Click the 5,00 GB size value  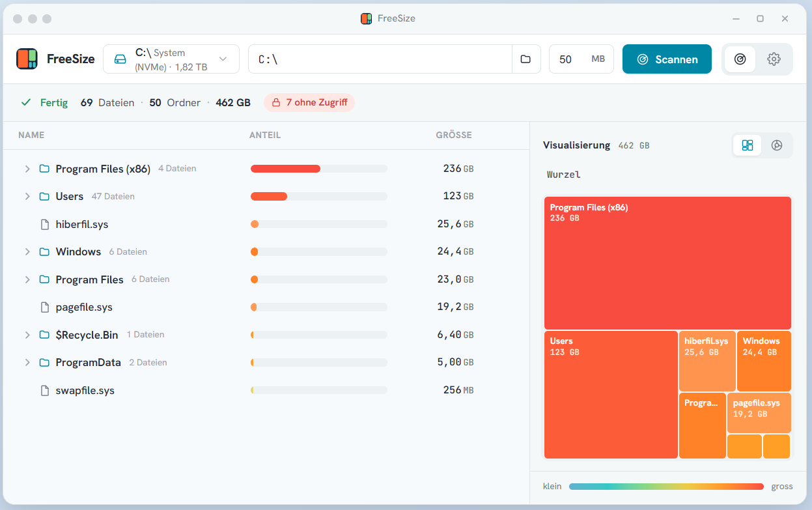coord(455,362)
